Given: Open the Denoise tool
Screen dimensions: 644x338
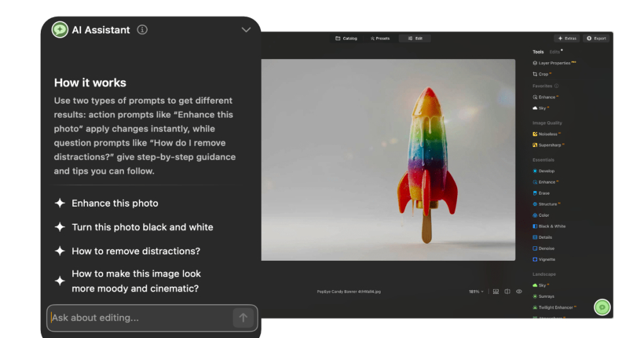Looking at the screenshot, I should 543,248.
